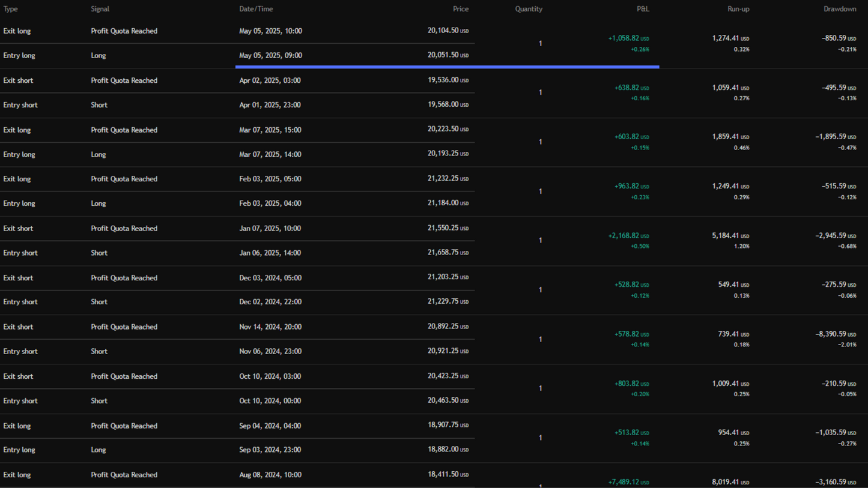Click the P&L column header

[643, 9]
